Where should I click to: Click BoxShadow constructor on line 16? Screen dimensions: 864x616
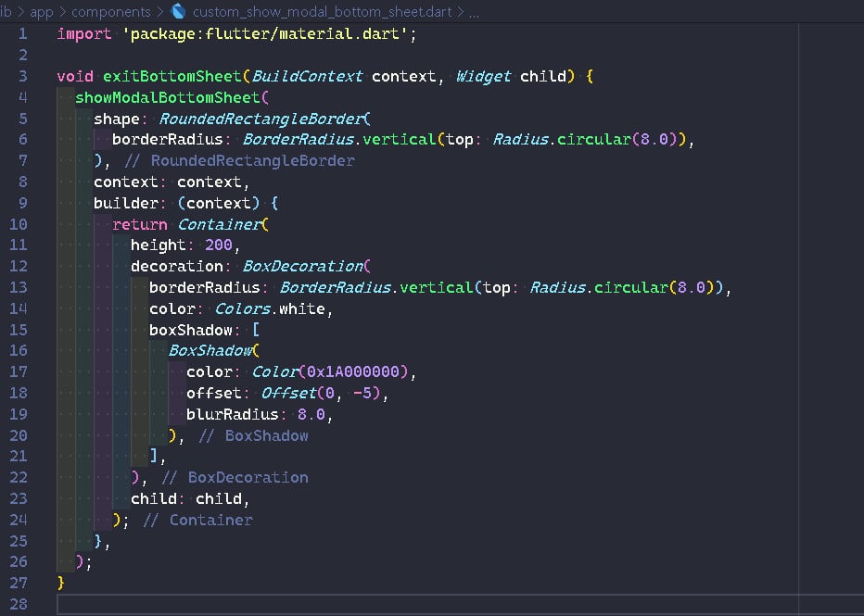(210, 351)
